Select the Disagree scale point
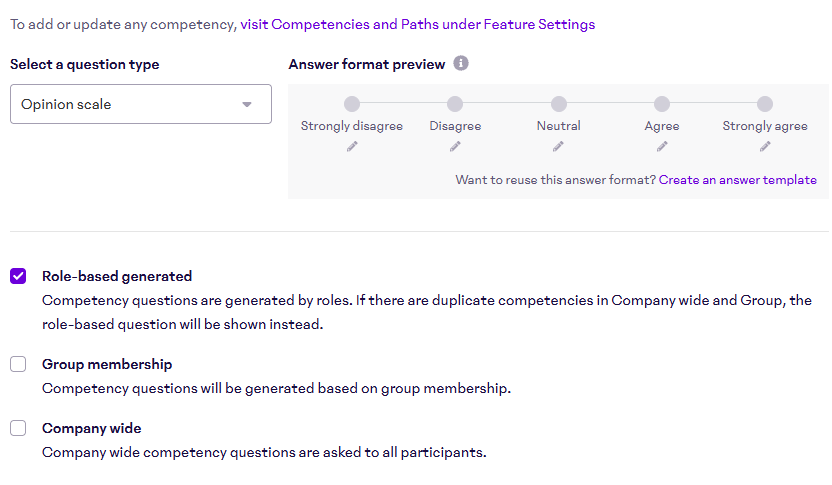This screenshot has height=485, width=832. coord(455,104)
